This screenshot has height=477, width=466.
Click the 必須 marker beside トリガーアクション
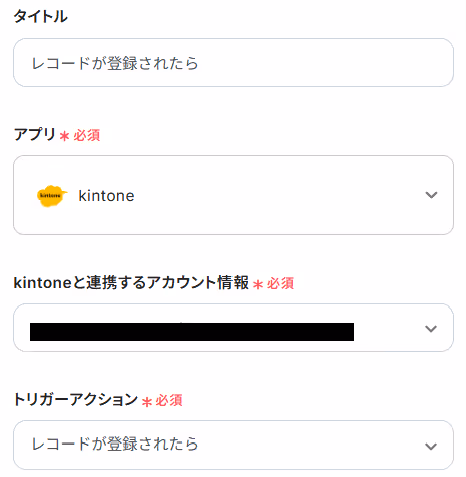pos(169,400)
